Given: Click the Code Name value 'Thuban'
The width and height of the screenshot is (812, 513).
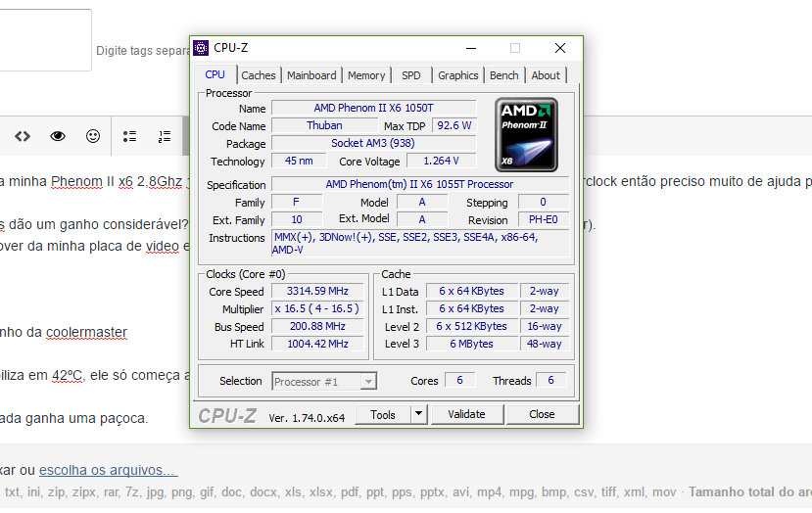Looking at the screenshot, I should pos(324,125).
